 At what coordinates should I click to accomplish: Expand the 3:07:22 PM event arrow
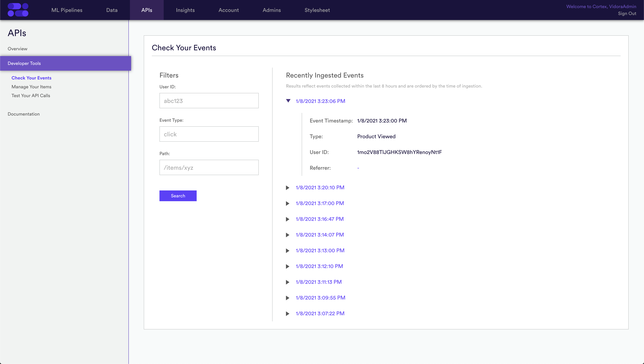pyautogui.click(x=287, y=314)
